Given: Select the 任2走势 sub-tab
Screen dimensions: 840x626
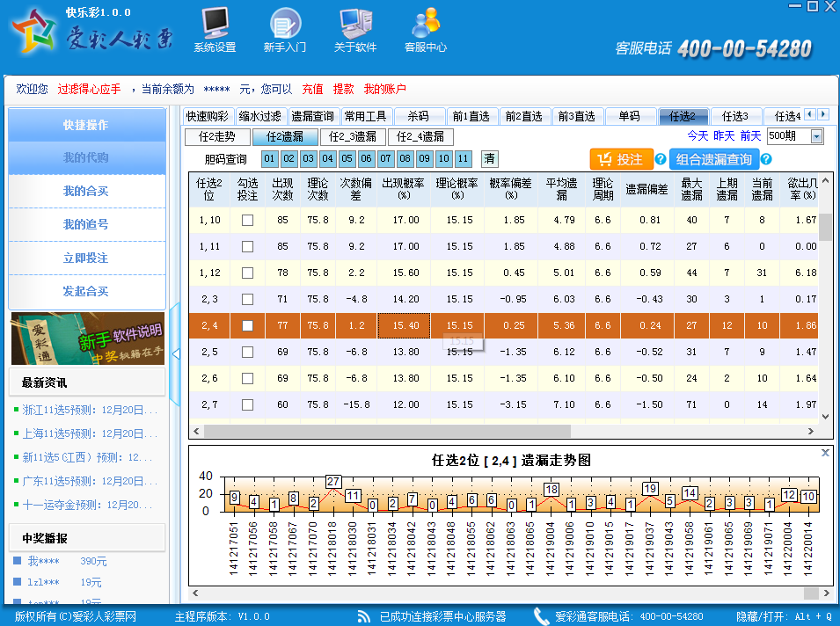Looking at the screenshot, I should pos(216,137).
